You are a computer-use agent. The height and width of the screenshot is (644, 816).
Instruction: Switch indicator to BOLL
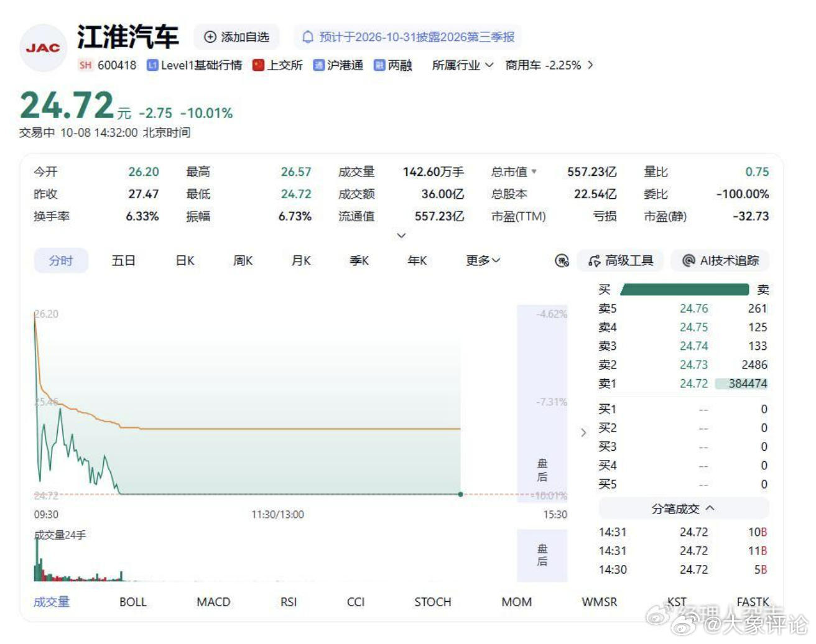(x=133, y=602)
